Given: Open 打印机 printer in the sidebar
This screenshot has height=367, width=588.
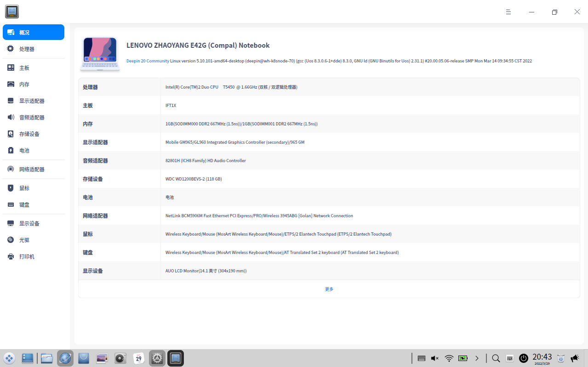Looking at the screenshot, I should click(34, 256).
